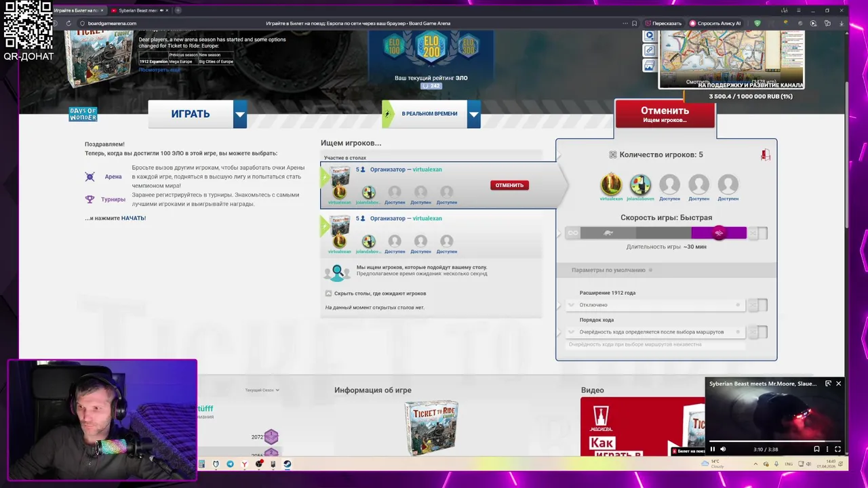Screen dimensions: 868x488
Task: Open dropdown arrow next to В реальном времени
Action: 474,114
